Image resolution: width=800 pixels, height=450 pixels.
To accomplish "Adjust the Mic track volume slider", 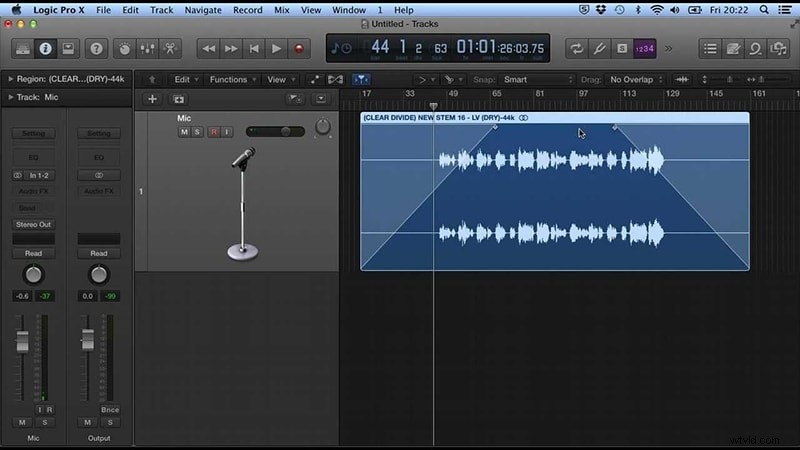I will [x=275, y=132].
